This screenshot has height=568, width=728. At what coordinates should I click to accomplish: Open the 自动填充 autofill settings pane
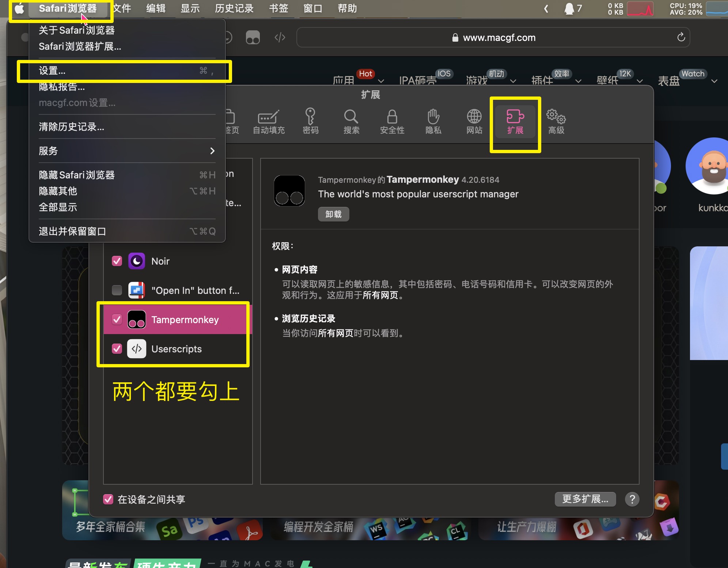[x=268, y=122]
